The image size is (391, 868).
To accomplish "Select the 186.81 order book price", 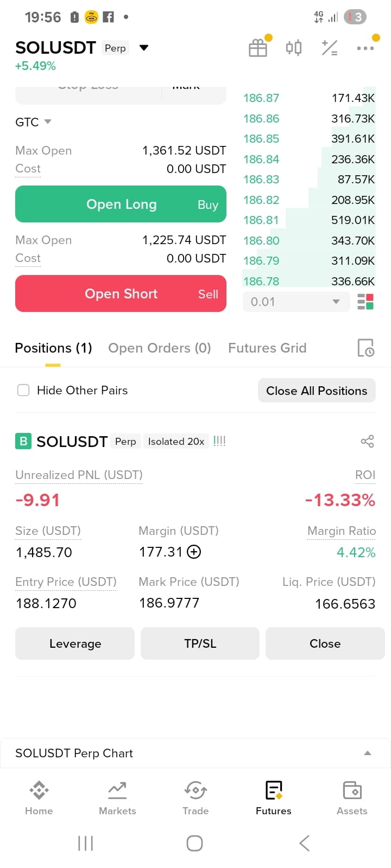I will [x=261, y=220].
